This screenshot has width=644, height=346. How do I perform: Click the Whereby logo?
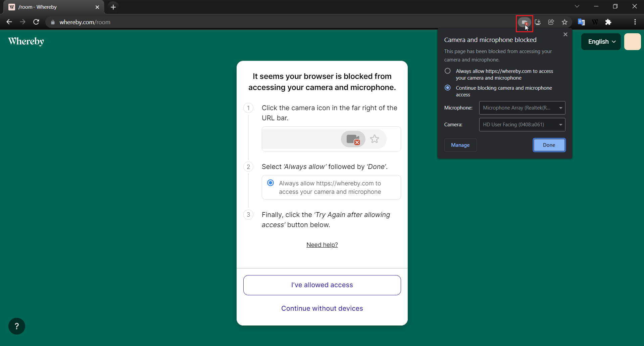pyautogui.click(x=26, y=41)
